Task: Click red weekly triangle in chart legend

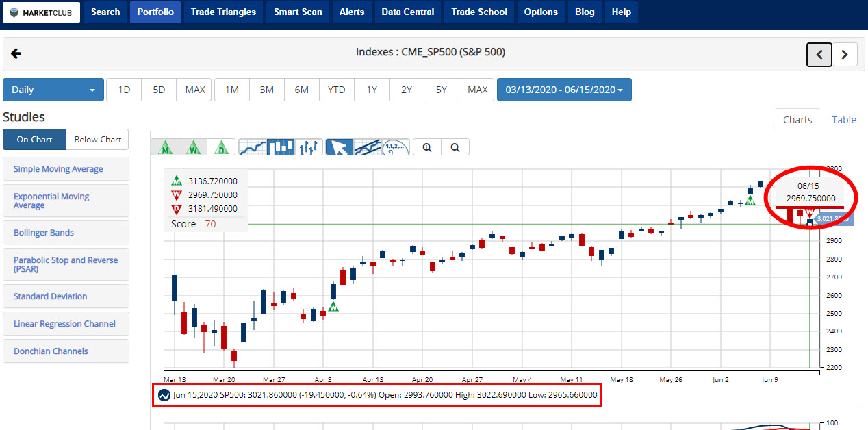Action: [177, 195]
